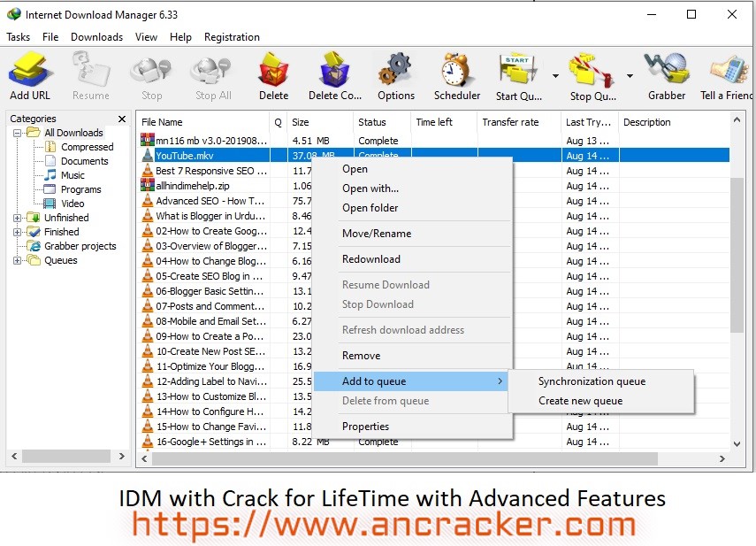Open the Registration menu
The height and width of the screenshot is (546, 756).
[x=232, y=37]
